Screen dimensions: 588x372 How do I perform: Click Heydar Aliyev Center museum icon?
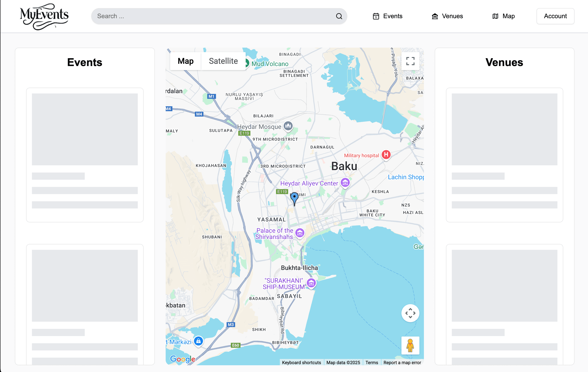[x=345, y=183]
